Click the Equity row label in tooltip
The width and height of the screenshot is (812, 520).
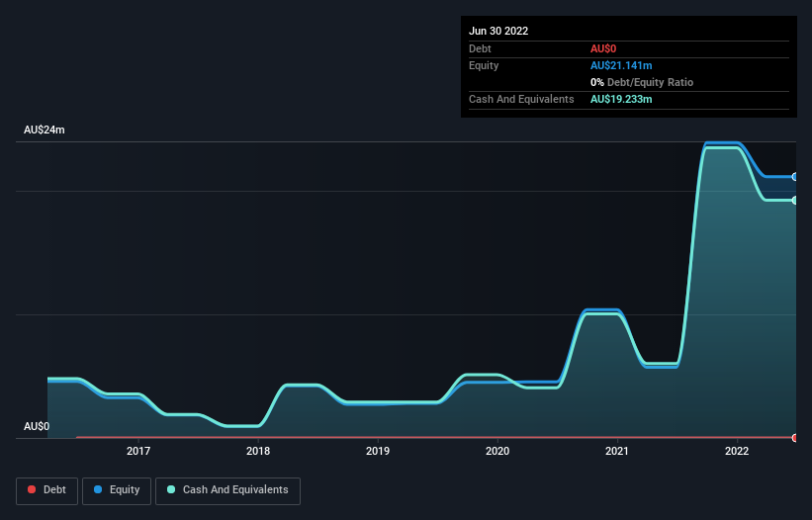click(484, 65)
